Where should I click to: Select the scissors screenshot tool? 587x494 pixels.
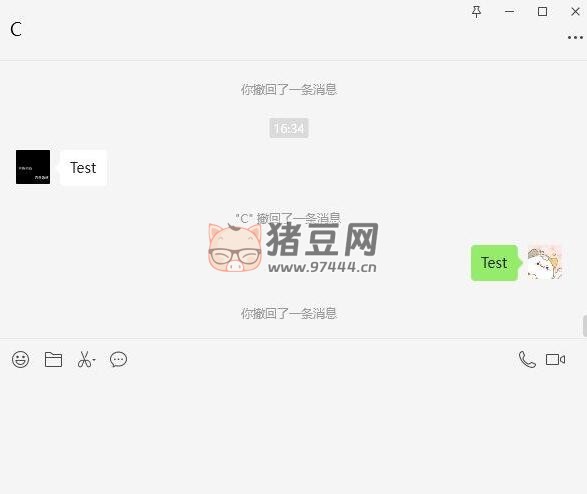[x=85, y=360]
